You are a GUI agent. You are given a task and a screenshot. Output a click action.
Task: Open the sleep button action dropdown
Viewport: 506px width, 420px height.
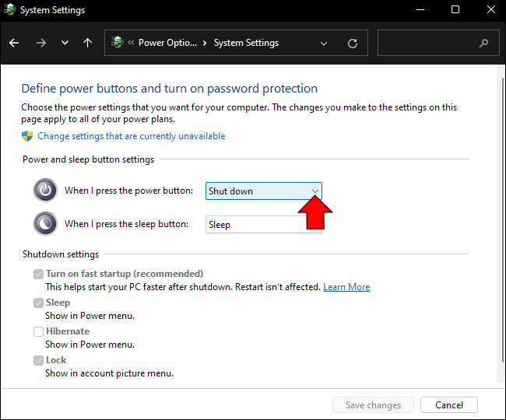[263, 225]
